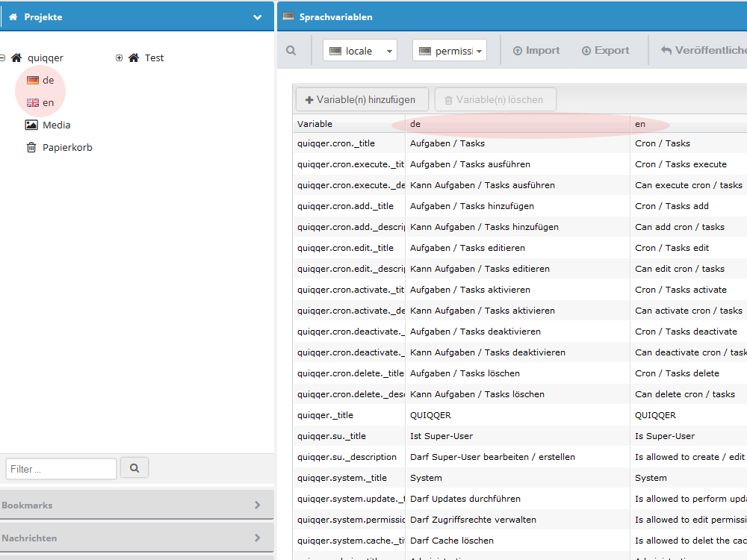
Task: Click the Media image icon
Action: [x=31, y=125]
